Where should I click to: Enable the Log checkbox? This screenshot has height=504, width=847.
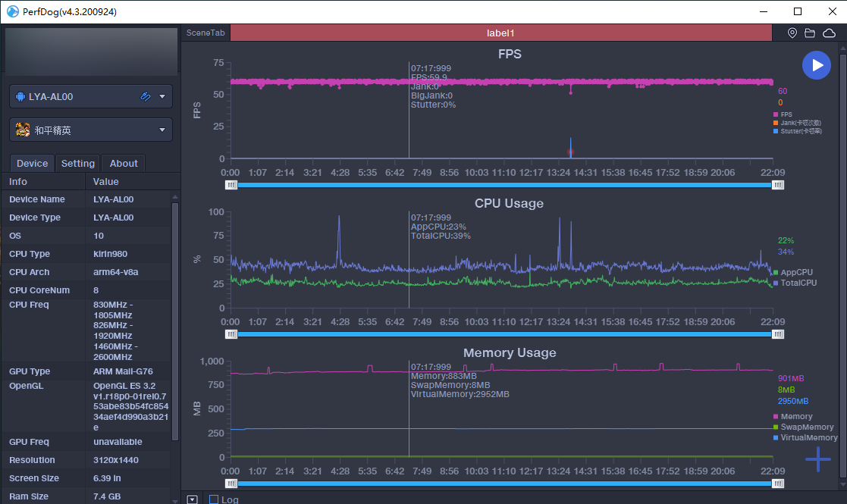[214, 499]
